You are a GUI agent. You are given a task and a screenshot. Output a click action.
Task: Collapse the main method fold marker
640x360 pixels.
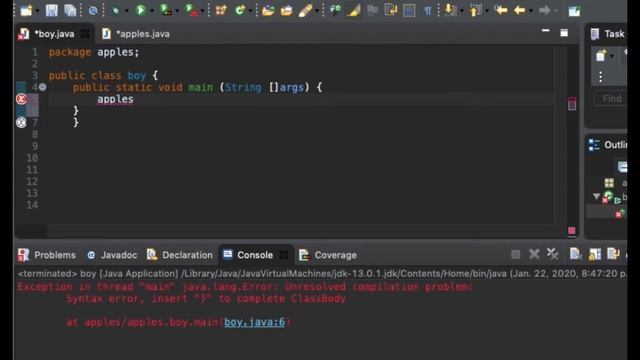tap(42, 87)
